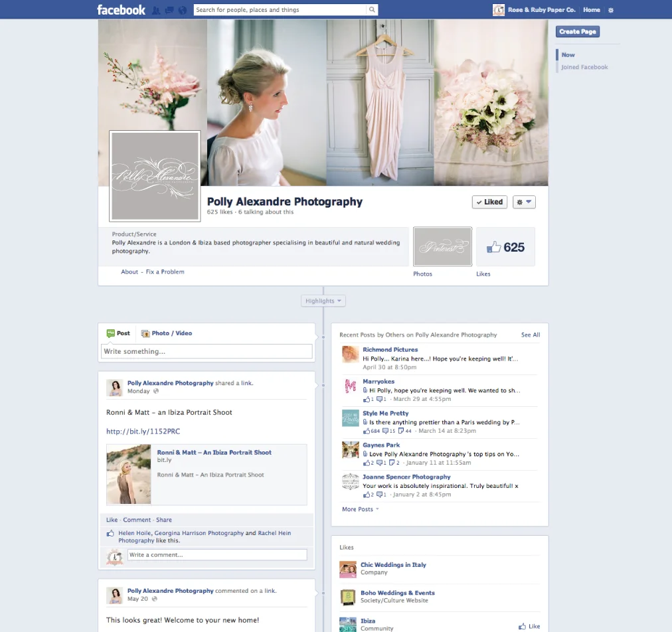The image size is (672, 632).
Task: Click Helen Hoile name link
Action: coord(135,533)
